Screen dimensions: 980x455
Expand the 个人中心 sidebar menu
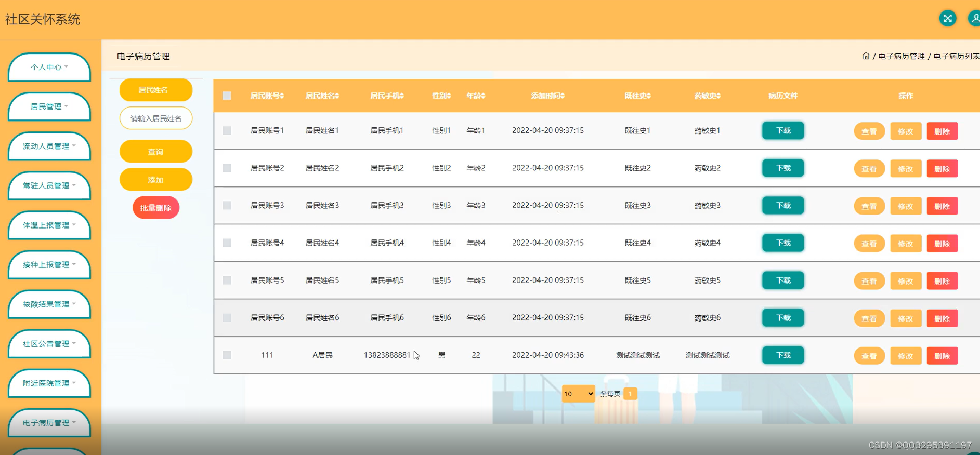(x=49, y=67)
